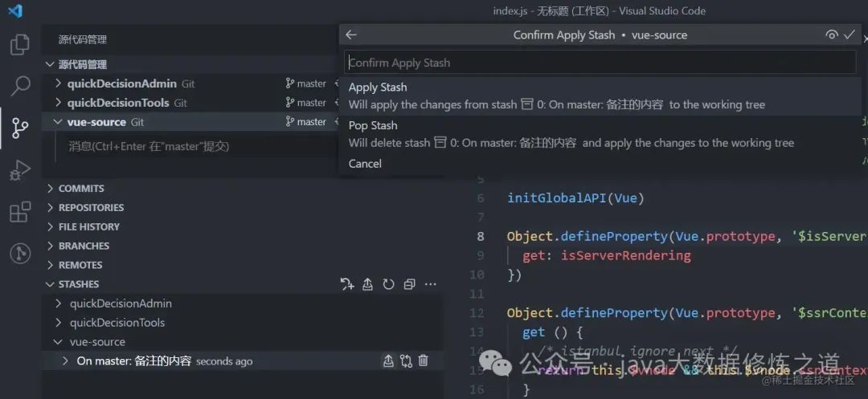Collapse all in STASHES view
This screenshot has height=399, width=868.
pyautogui.click(x=410, y=284)
